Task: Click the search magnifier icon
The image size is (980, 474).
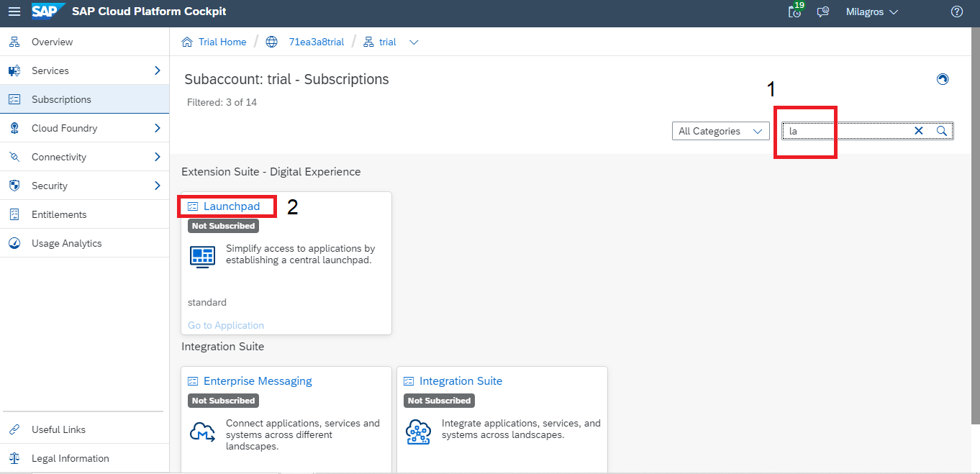Action: tap(942, 131)
